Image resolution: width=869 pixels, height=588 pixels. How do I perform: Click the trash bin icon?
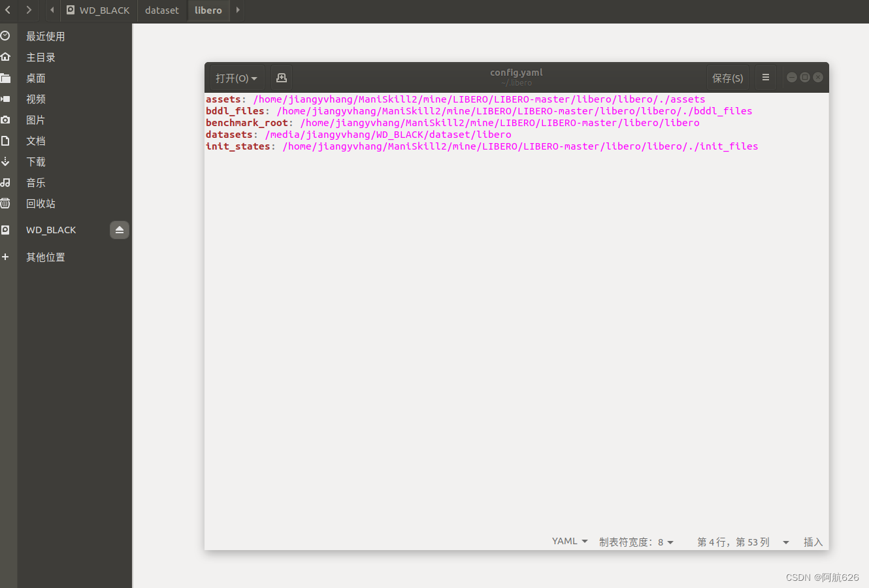click(x=5, y=203)
